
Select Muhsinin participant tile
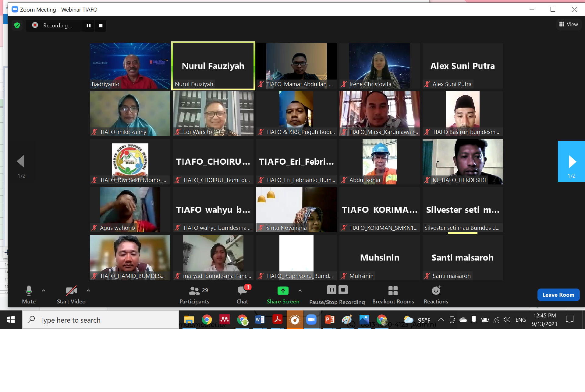click(x=379, y=257)
